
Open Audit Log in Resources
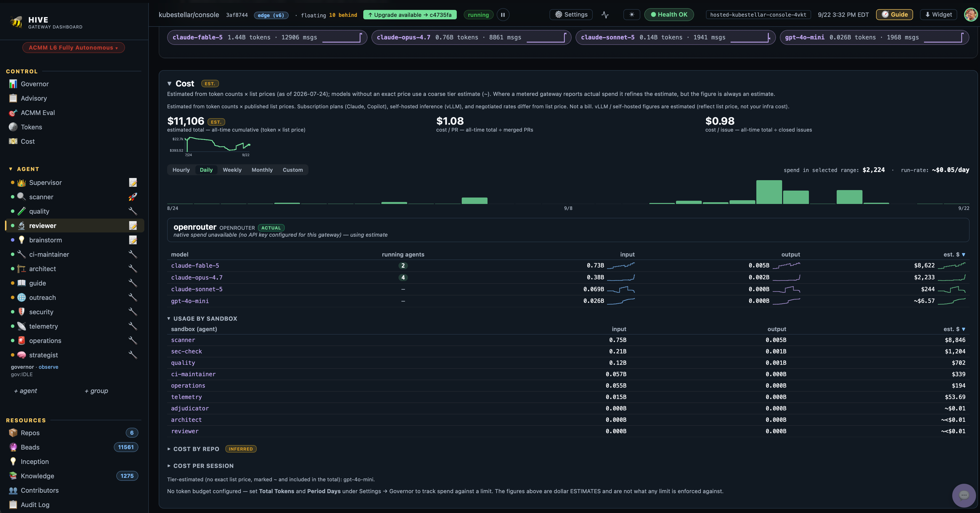click(35, 505)
